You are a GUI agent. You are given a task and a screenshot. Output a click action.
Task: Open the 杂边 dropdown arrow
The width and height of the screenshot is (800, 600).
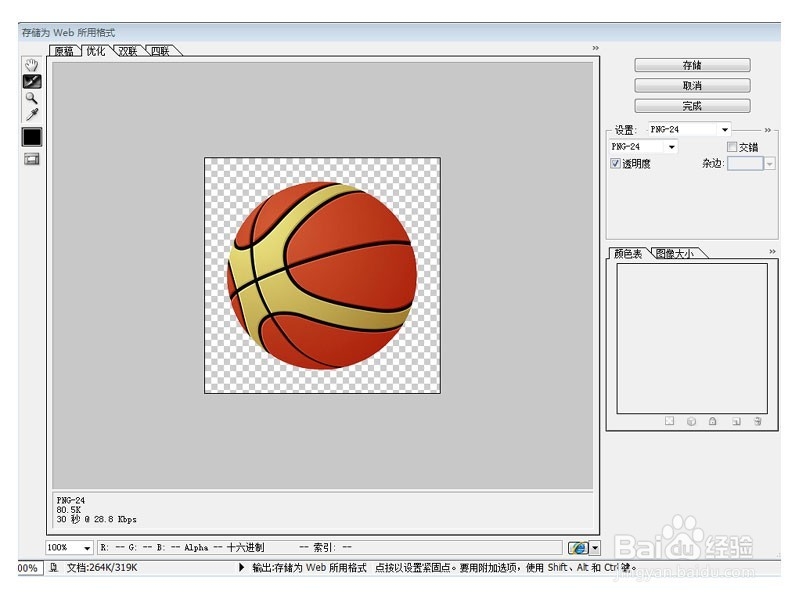769,163
